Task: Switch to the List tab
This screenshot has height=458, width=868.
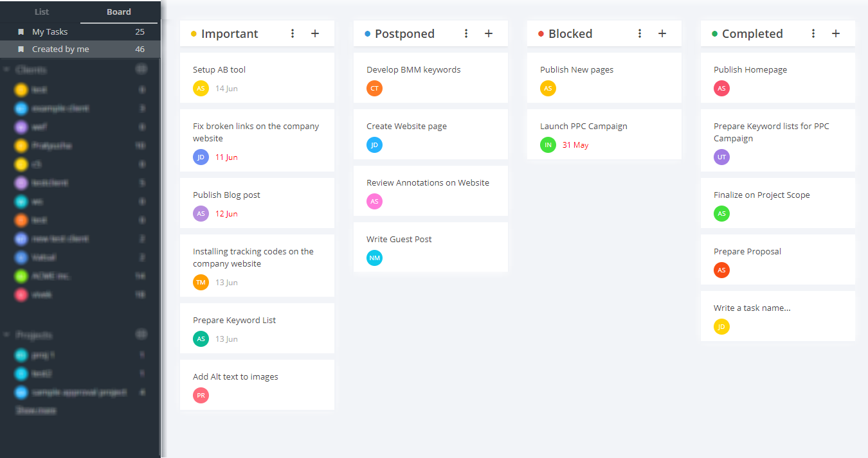Action: click(41, 11)
